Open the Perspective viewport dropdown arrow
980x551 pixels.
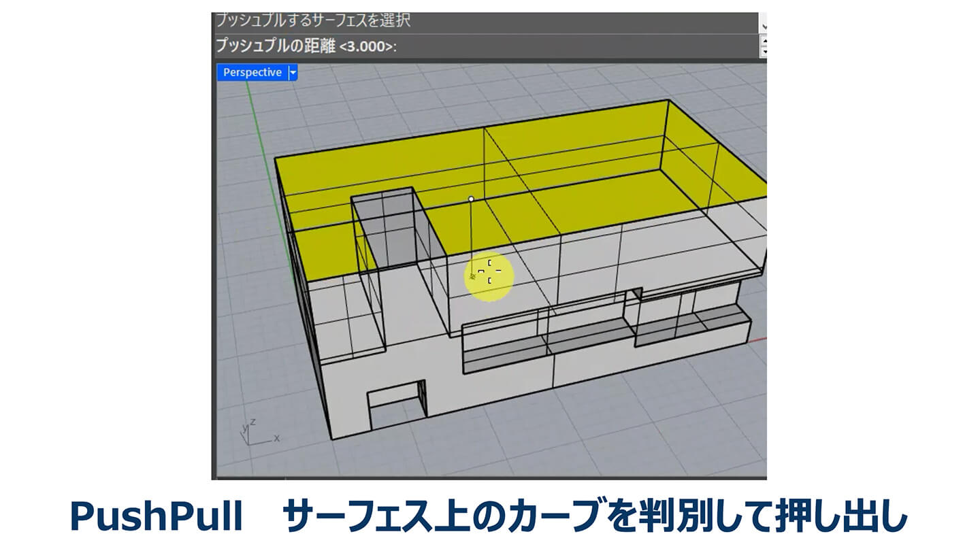tap(293, 72)
